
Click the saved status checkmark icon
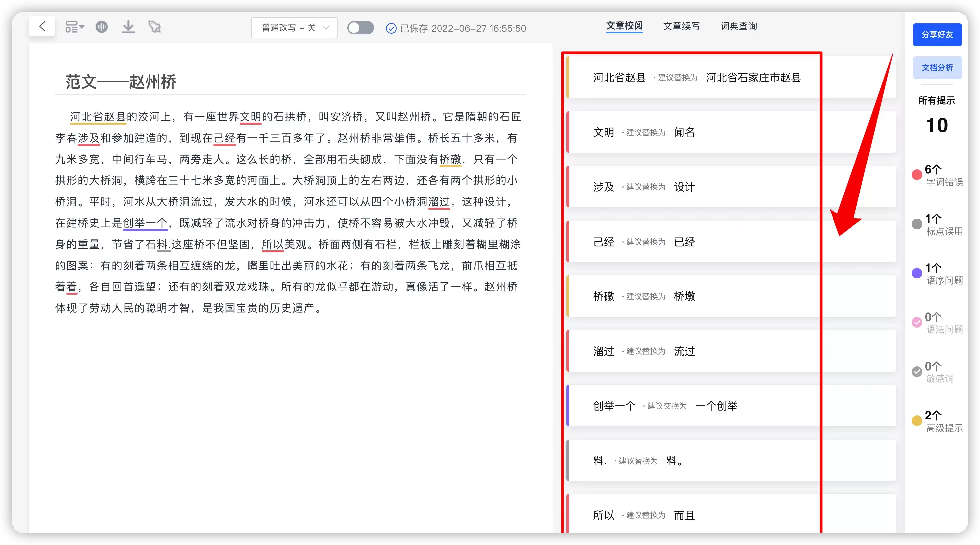[x=391, y=28]
